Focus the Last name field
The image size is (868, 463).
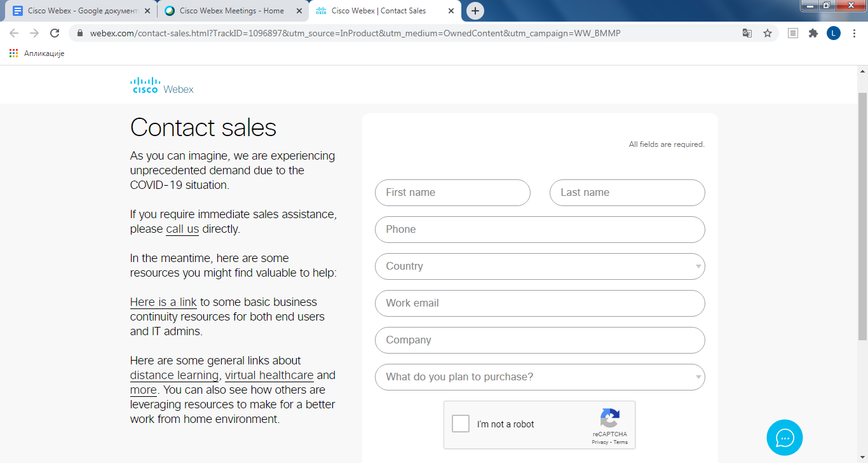[627, 193]
